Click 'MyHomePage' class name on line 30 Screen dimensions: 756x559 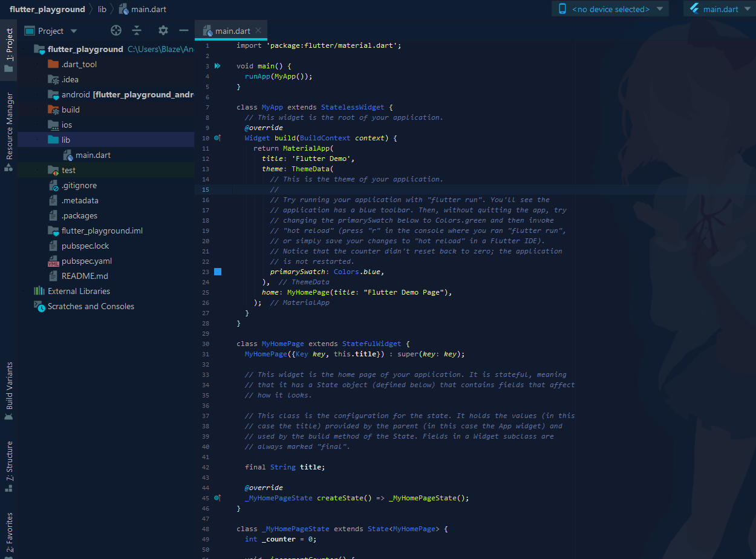pos(283,344)
